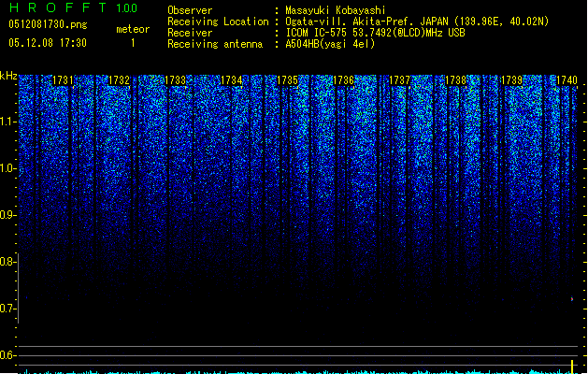Click the 1736 time marker
588x374 pixels.
coord(343,80)
